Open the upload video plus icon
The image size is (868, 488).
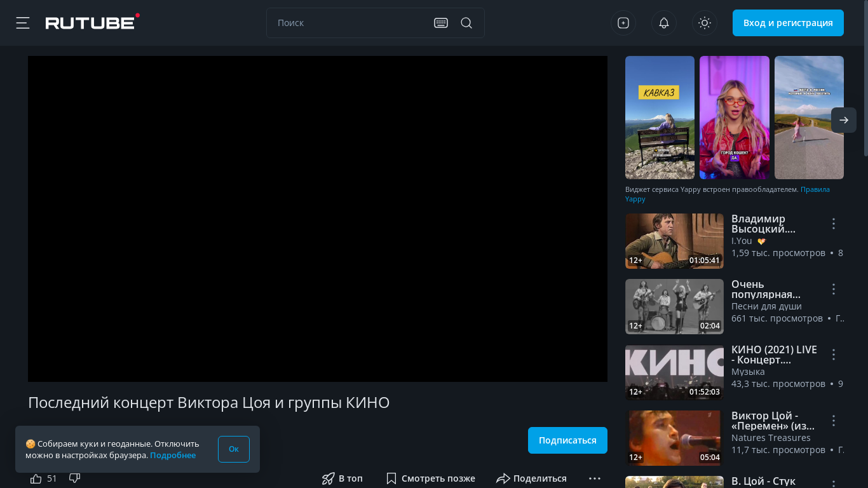(623, 23)
